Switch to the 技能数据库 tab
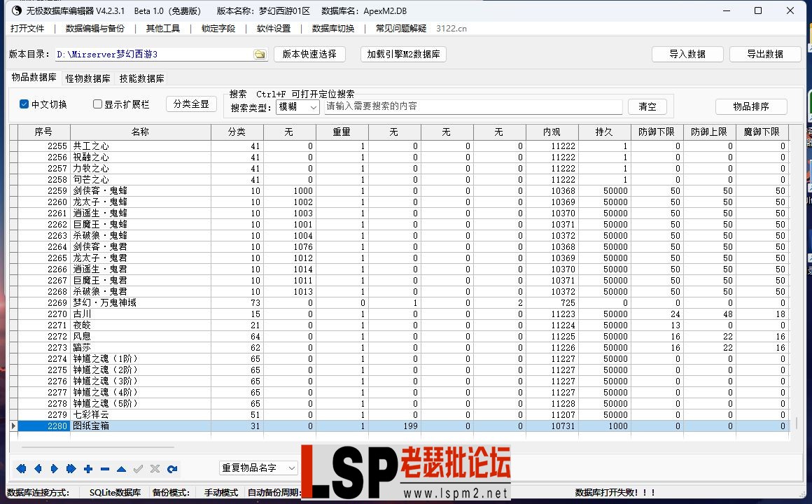Image resolution: width=812 pixels, height=504 pixels. 141,78
